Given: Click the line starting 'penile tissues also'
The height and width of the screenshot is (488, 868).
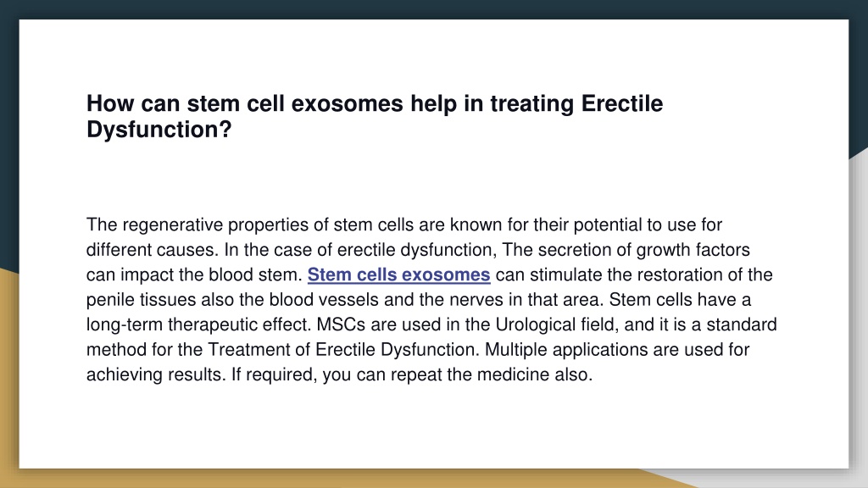Looking at the screenshot, I should (x=419, y=299).
